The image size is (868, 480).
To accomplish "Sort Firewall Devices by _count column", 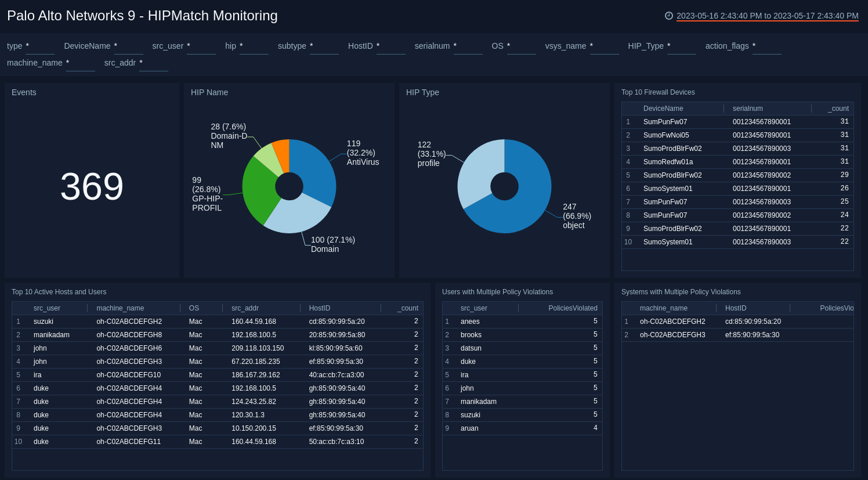I will [x=838, y=109].
